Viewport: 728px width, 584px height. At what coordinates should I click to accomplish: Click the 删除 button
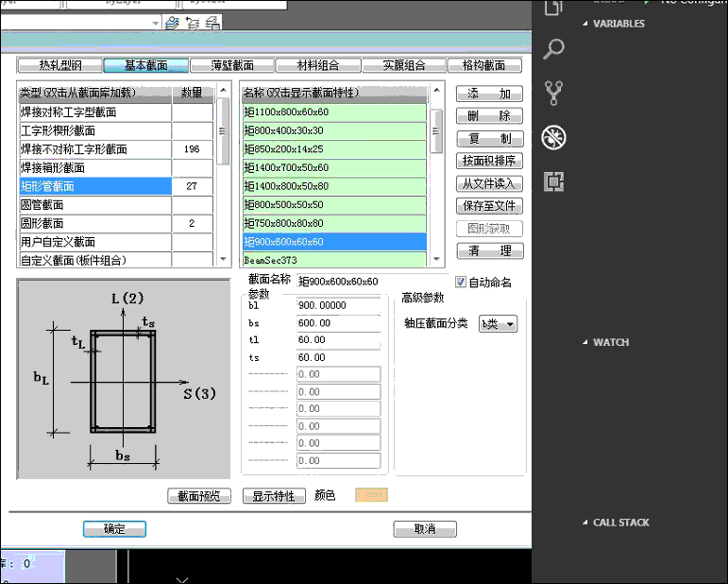click(489, 115)
